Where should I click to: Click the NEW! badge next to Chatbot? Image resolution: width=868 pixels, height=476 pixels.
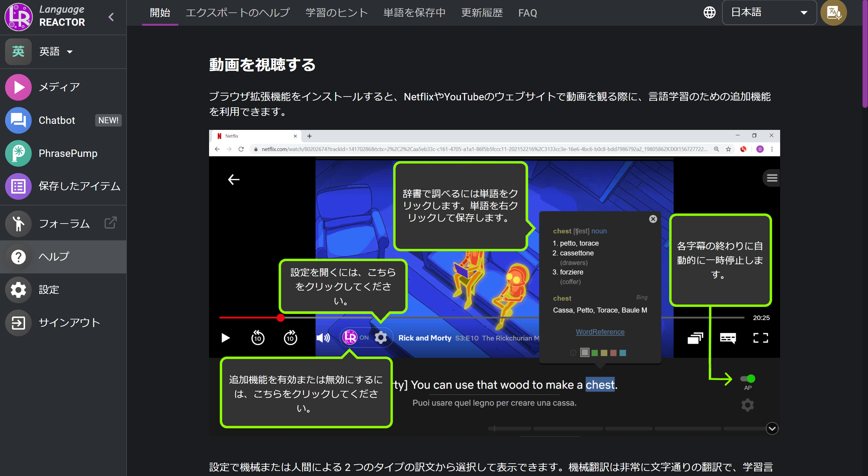click(x=108, y=120)
